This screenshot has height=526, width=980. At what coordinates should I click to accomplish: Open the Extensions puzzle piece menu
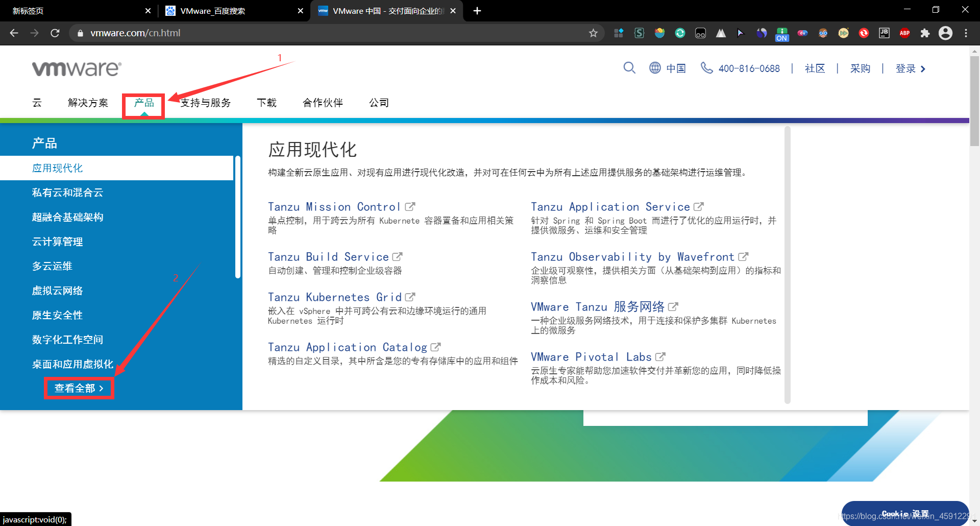tap(925, 33)
